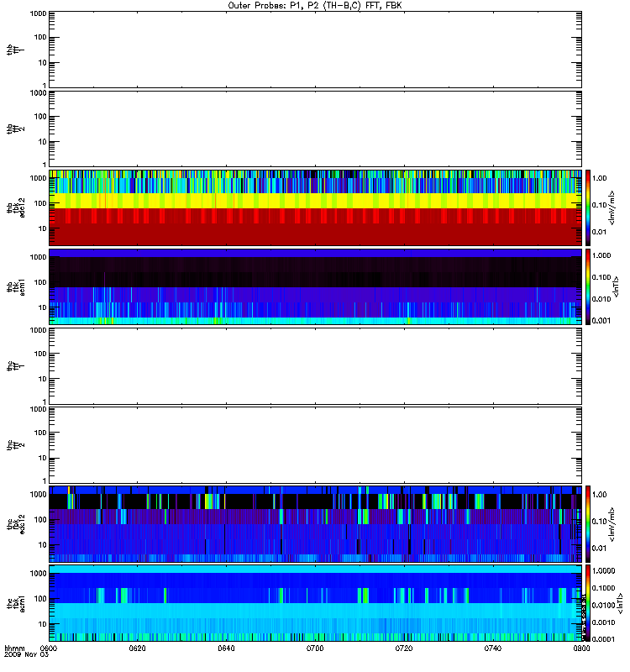Screen dimensions: 630x672
Task: Click the 1.00 value on thc edc12 color bar
Action: (x=599, y=495)
